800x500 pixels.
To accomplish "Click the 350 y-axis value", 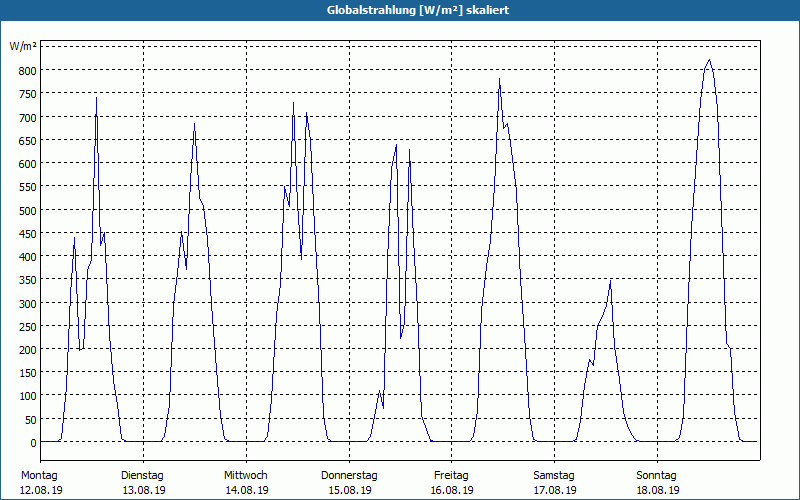I will tap(28, 280).
